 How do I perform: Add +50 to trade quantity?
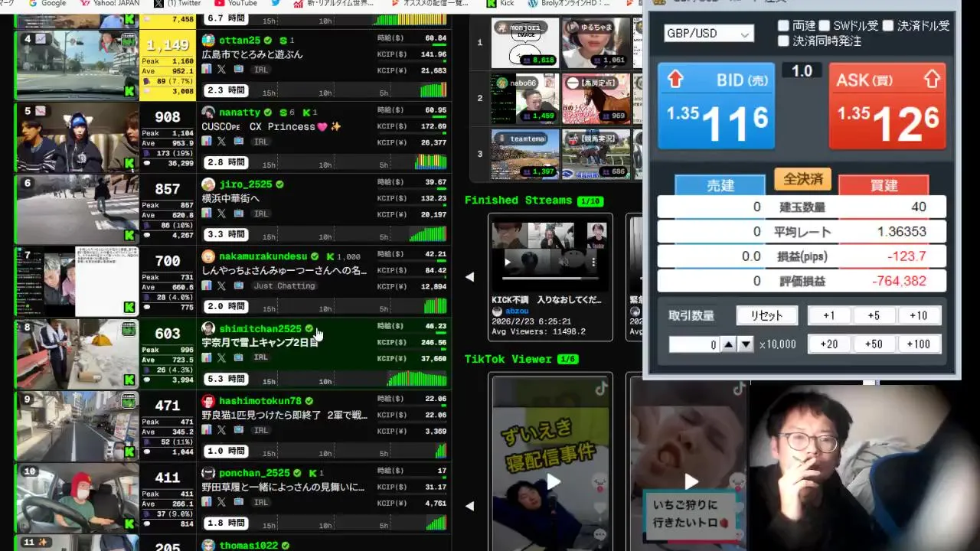[x=874, y=344]
